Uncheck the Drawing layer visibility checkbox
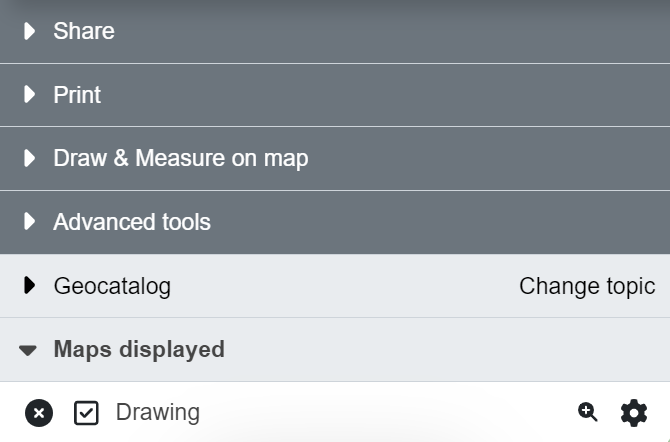This screenshot has width=670, height=442. click(87, 412)
